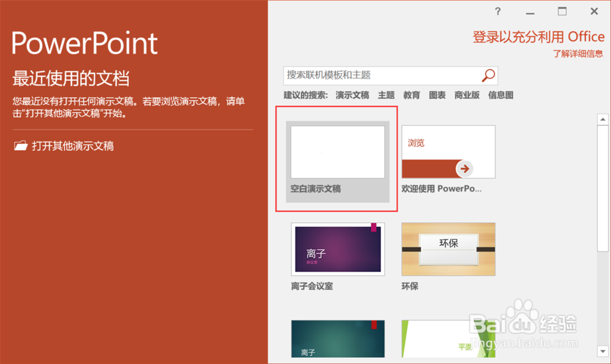The height and width of the screenshot is (364, 611).
Task: Click the template list scroll up arrow
Action: (x=603, y=119)
